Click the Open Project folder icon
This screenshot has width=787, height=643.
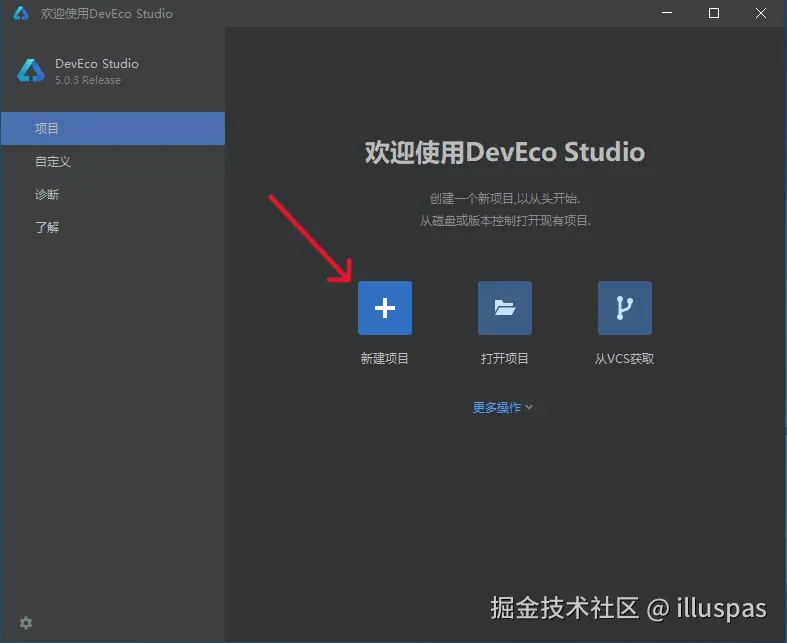tap(504, 308)
